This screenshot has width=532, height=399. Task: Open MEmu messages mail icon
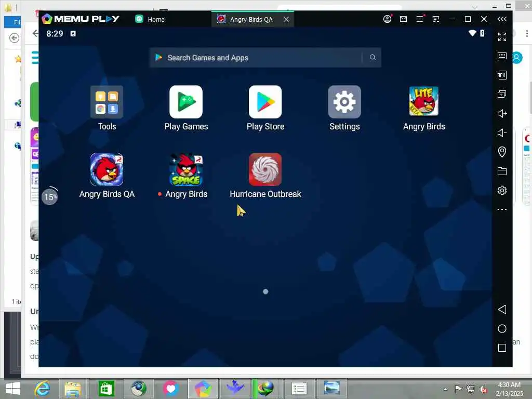403,19
